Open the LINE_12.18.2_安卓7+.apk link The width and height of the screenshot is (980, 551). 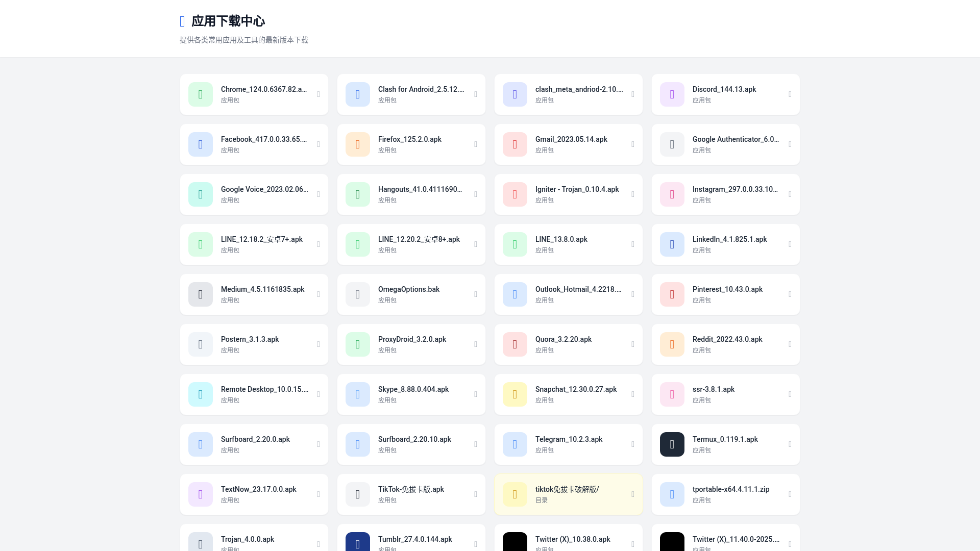[254, 244]
